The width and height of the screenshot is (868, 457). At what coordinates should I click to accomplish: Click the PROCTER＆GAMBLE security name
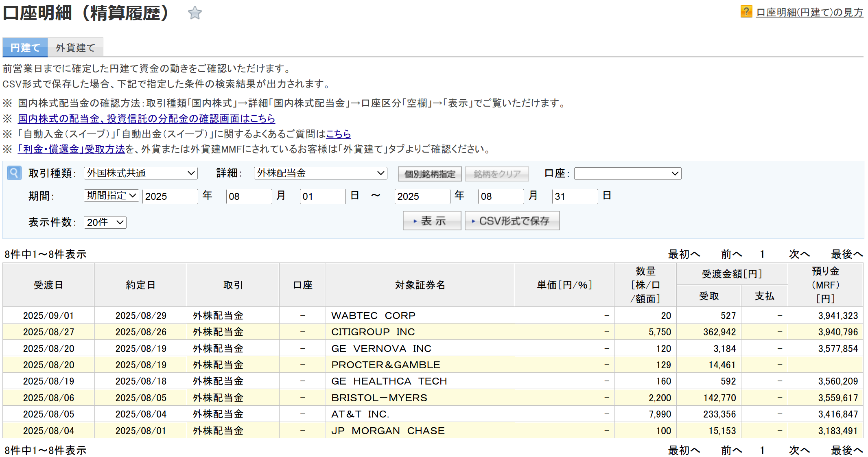[386, 365]
